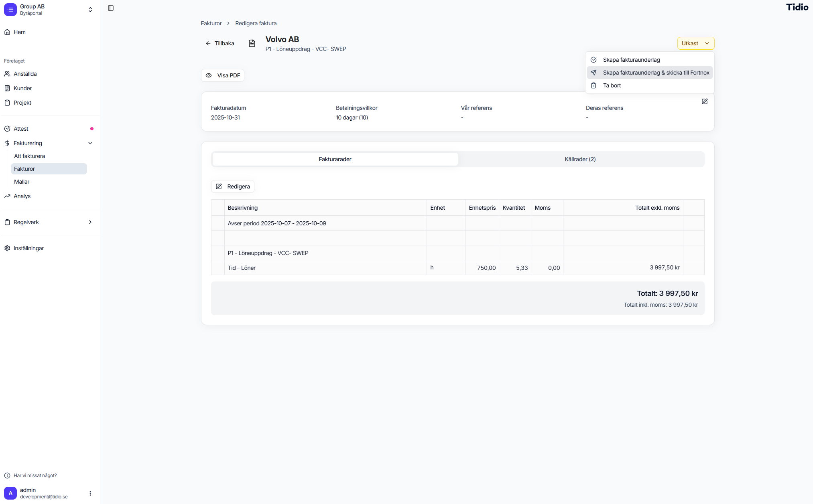
Task: Click the Kunder building icon
Action: pyautogui.click(x=7, y=88)
